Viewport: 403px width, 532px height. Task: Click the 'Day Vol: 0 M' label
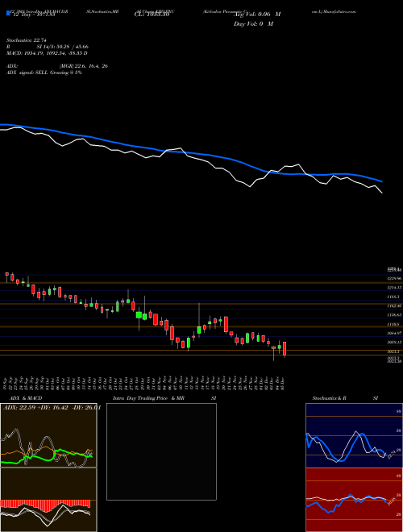(x=253, y=24)
